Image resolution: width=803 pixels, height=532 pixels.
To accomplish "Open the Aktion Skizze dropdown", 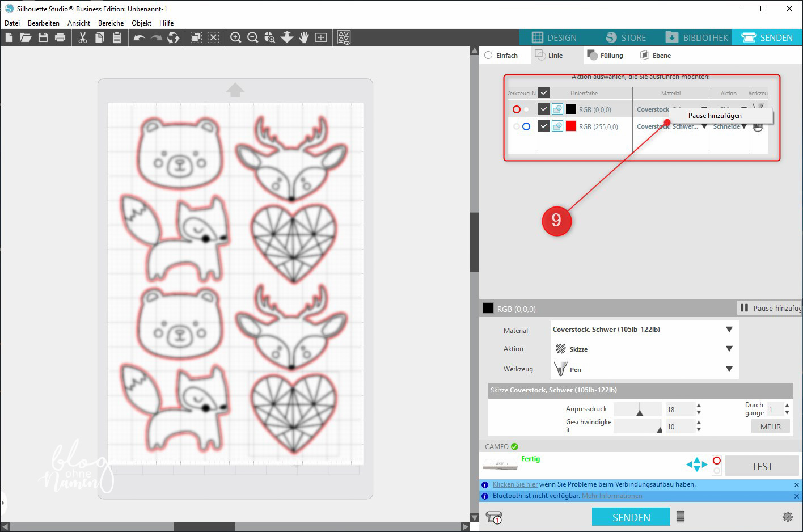I will point(729,349).
